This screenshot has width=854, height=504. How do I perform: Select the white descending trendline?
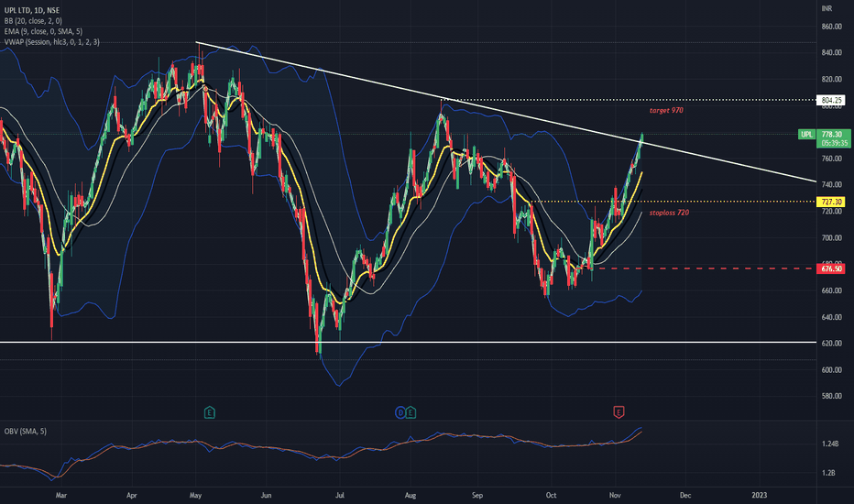(506, 112)
